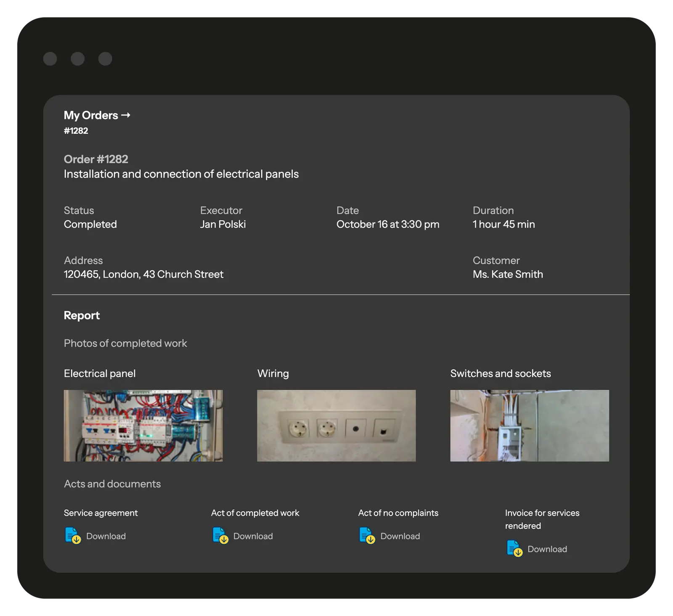Click the Invoice for services download icon
Viewport: 673px width, 616px height.
point(514,549)
